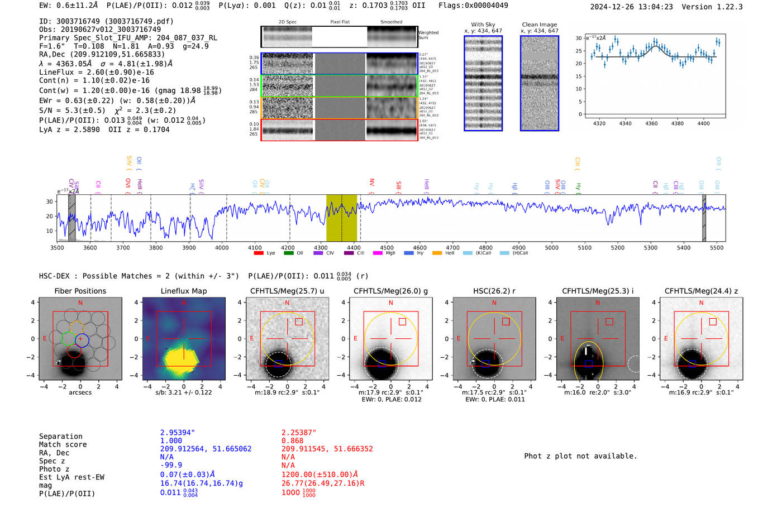The width and height of the screenshot is (782, 532).
Task: Open the Clean Image panel
Action: (x=540, y=83)
